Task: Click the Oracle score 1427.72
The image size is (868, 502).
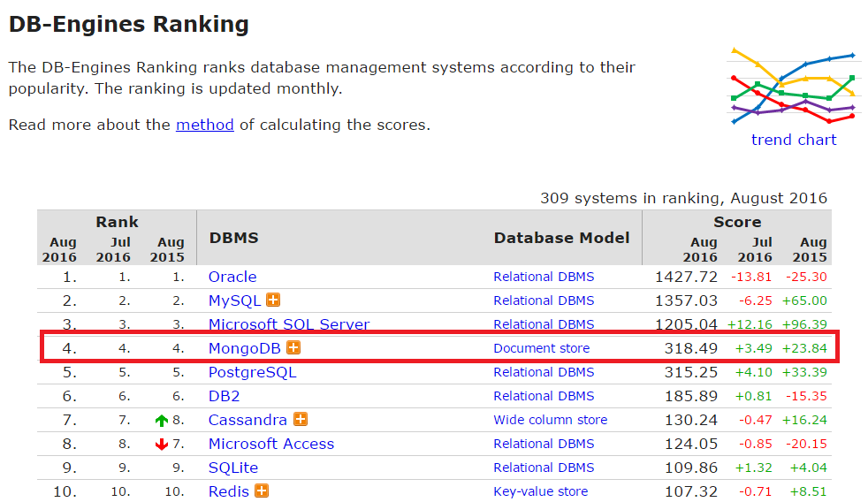Action: (686, 277)
